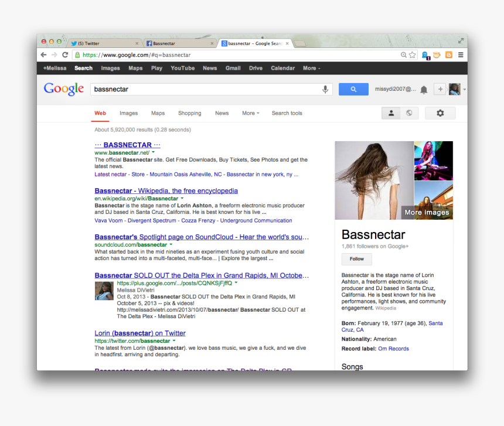Open dropdown arrow next to en.wikipedia.org URL
The image size is (504, 426).
182,198
